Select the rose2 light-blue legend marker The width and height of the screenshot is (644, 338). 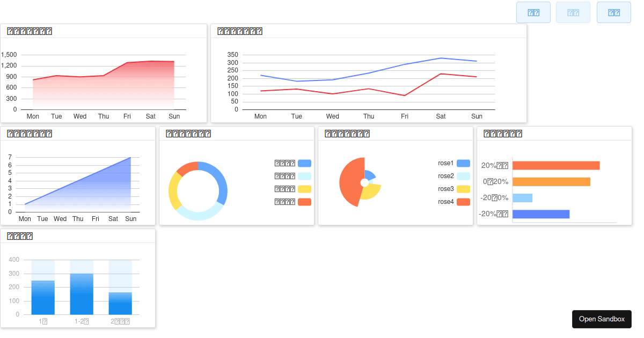point(462,176)
